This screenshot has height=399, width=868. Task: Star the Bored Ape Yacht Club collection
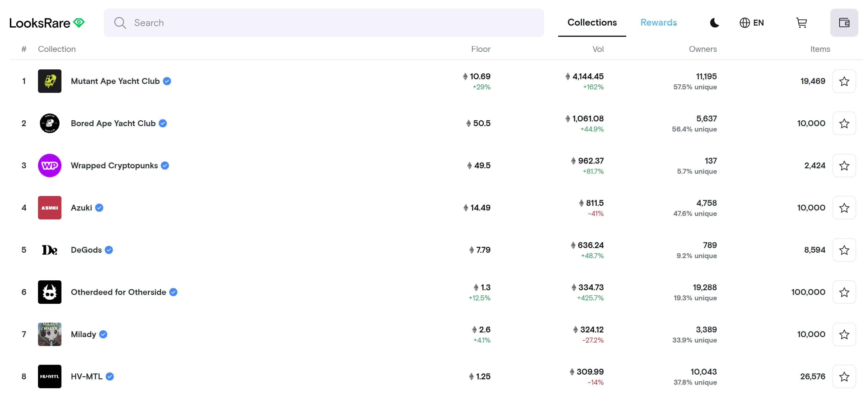pyautogui.click(x=844, y=123)
